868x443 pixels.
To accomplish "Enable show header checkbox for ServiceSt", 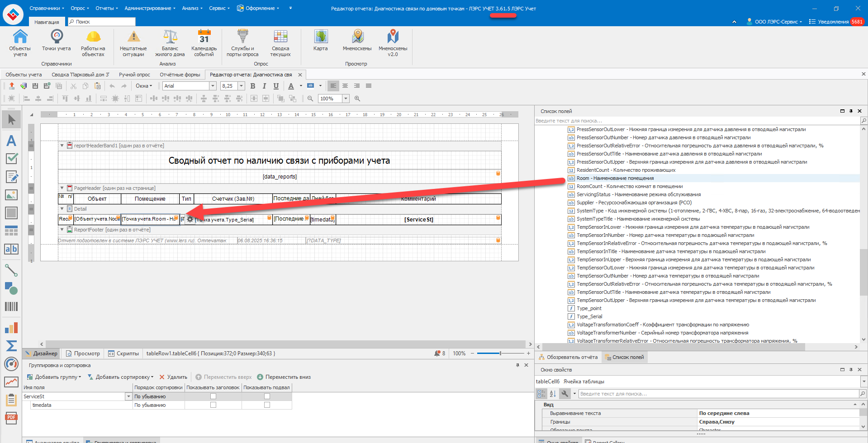I will (x=213, y=396).
